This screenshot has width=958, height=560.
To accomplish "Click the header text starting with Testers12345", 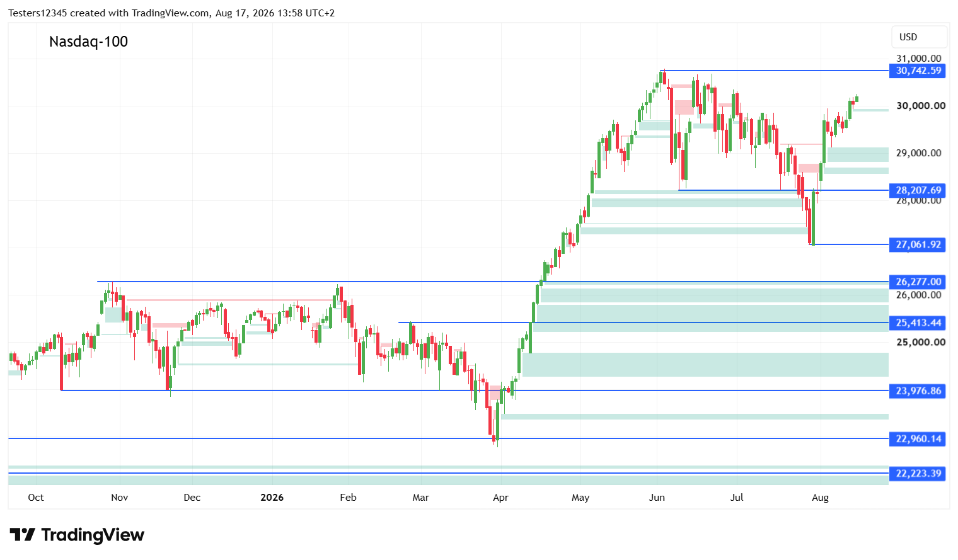I will point(171,13).
